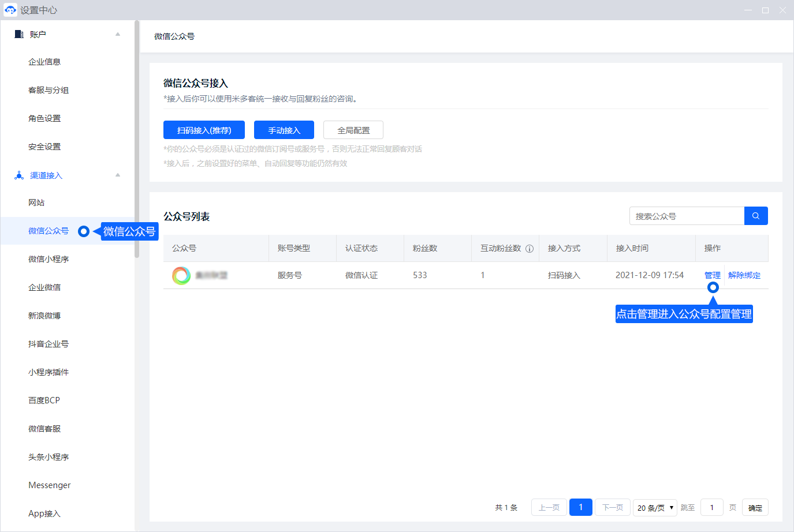Click 解除绑定 to unbind the account

click(744, 275)
